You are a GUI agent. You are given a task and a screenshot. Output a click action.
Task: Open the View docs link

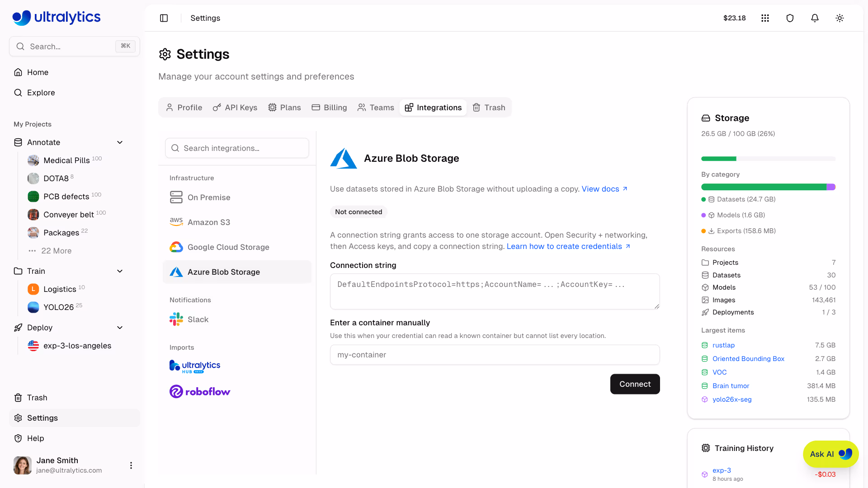pos(604,189)
